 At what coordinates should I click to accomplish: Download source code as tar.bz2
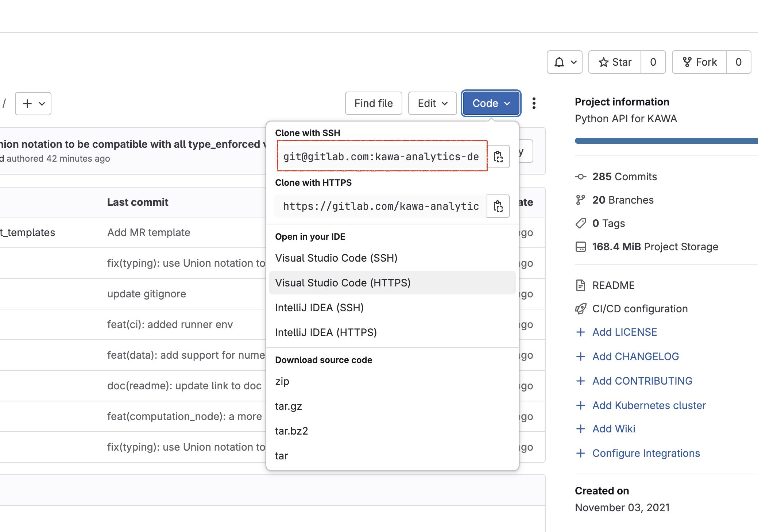click(x=392, y=431)
